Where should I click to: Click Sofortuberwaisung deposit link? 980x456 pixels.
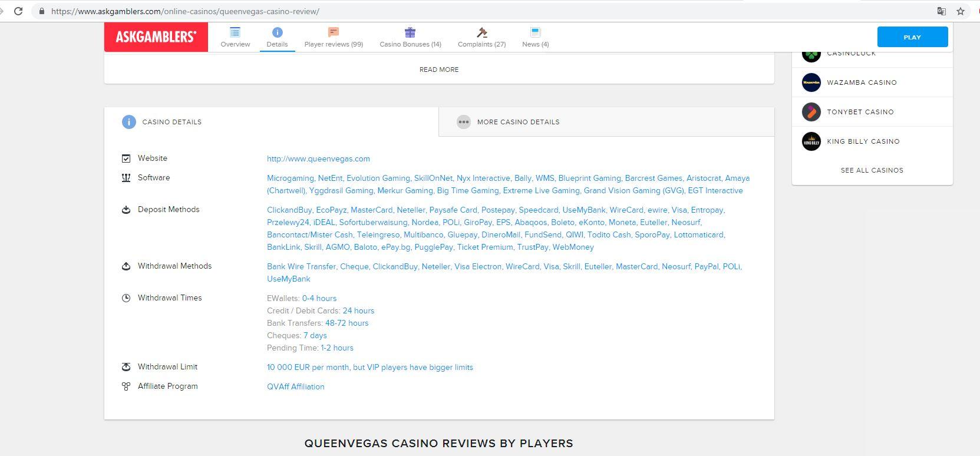click(x=374, y=222)
